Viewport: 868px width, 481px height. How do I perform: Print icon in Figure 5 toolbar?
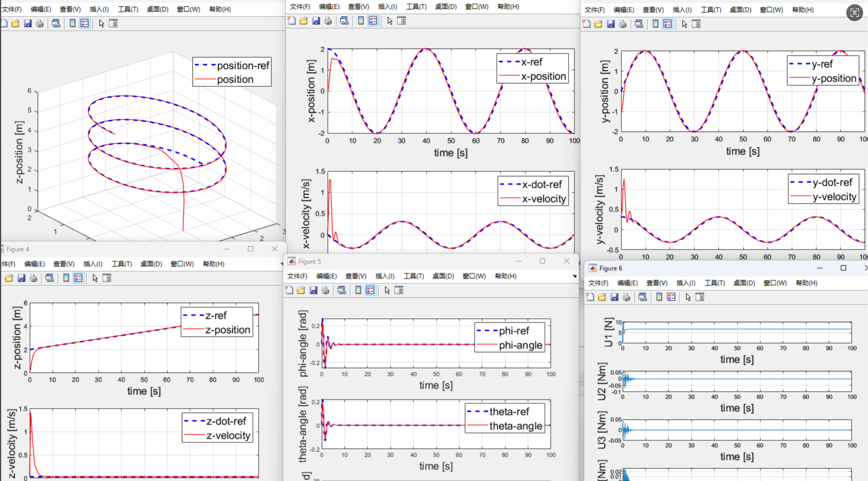click(325, 290)
